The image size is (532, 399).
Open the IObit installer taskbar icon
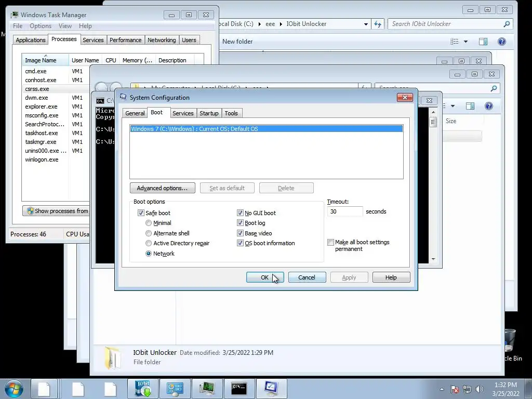click(x=142, y=389)
